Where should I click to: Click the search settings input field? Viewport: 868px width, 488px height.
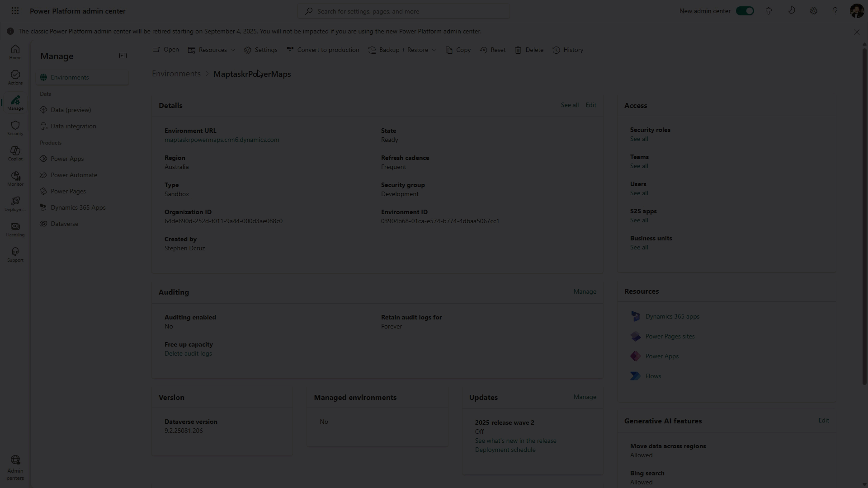[403, 10]
